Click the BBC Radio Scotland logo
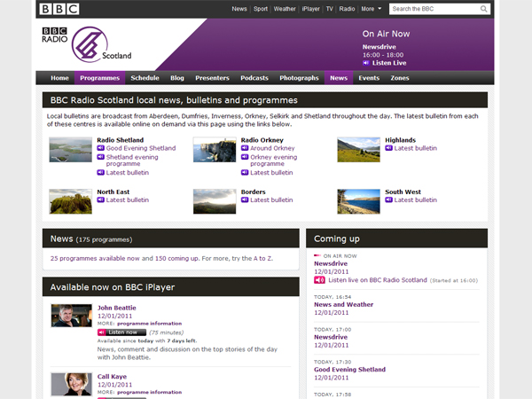The width and height of the screenshot is (532, 399). coord(87,45)
